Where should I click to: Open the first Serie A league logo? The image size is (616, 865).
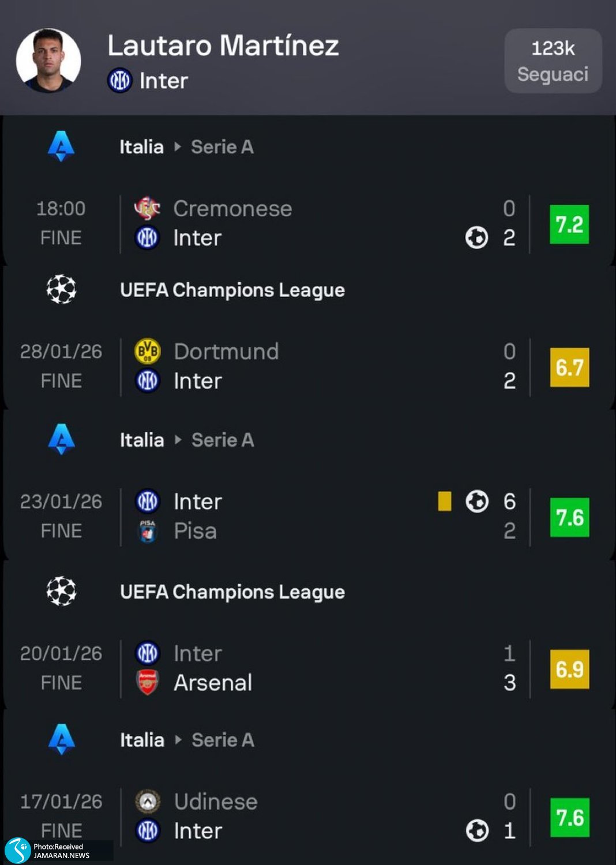coord(61,146)
